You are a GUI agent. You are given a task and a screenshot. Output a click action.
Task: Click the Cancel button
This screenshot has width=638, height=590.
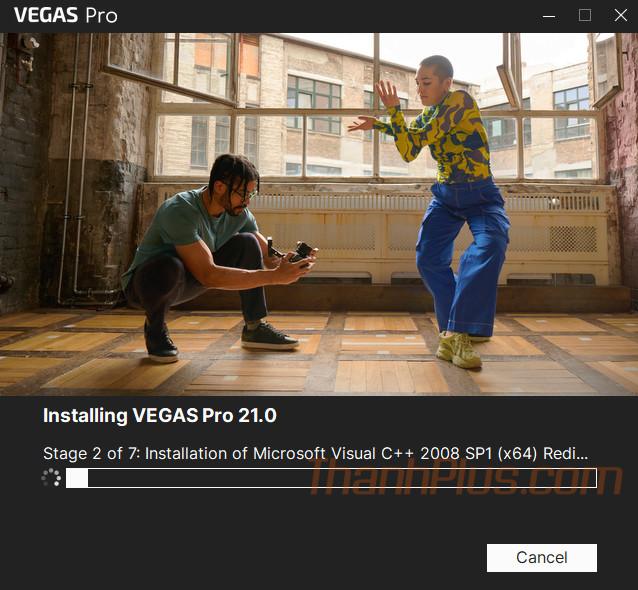pyautogui.click(x=542, y=557)
